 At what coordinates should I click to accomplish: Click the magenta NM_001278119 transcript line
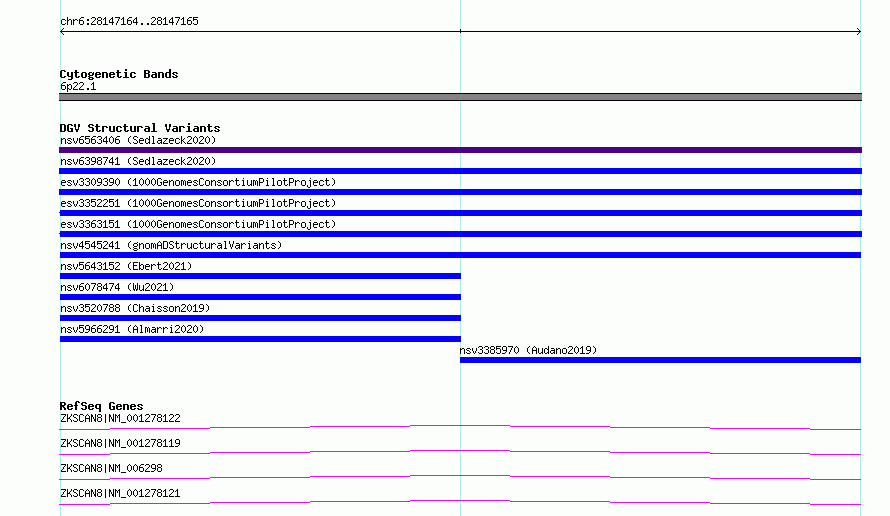460,452
